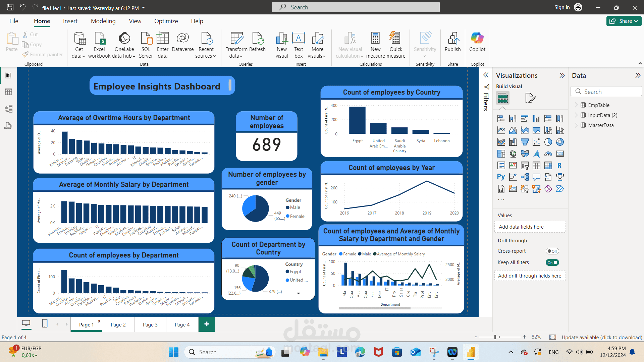The width and height of the screenshot is (644, 362).
Task: Collapse the Visualizations pane
Action: tap(562, 75)
